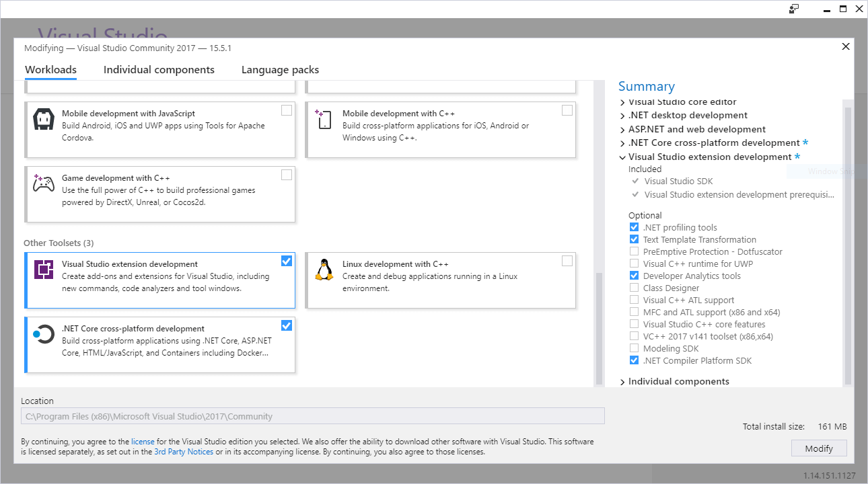Click the install Location path field
Viewport: 868px width, 484px height.
(313, 416)
